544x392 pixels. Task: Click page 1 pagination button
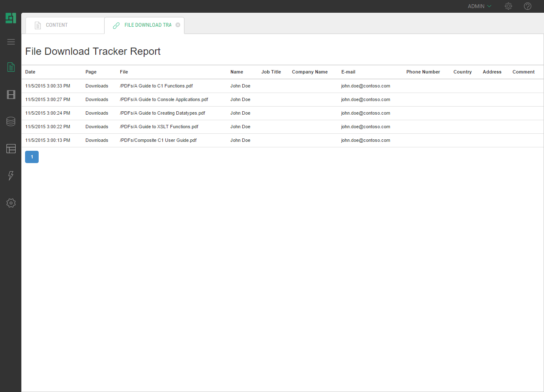pyautogui.click(x=32, y=157)
